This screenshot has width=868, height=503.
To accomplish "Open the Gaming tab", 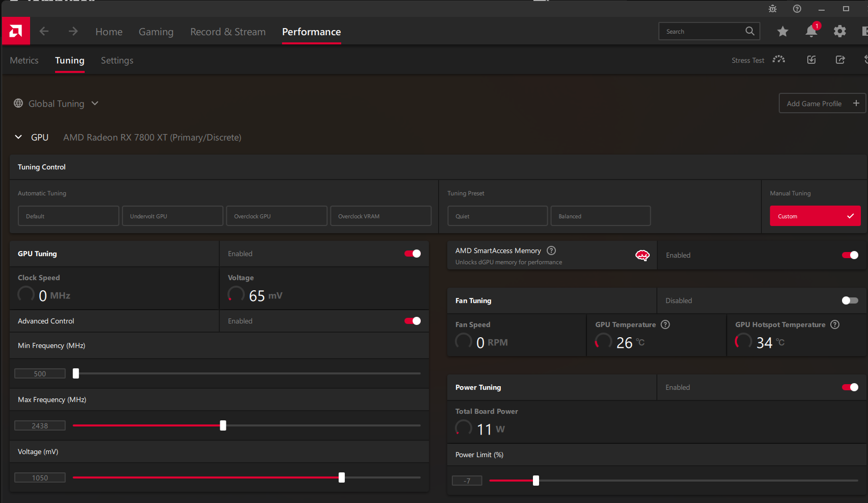I will 156,32.
